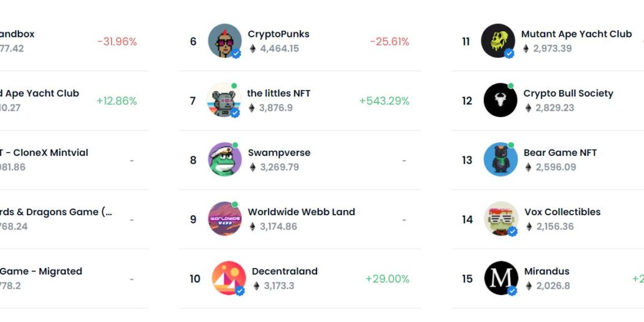Click the Decentraland logo icon

point(229,278)
